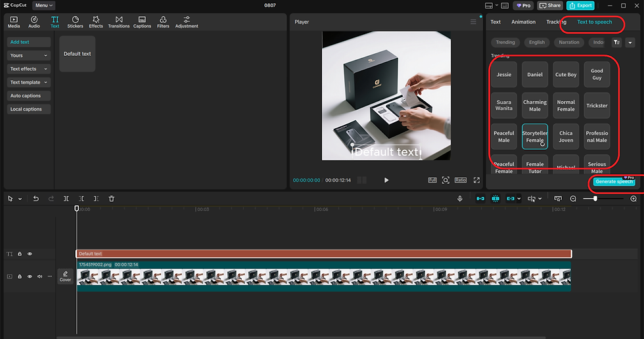This screenshot has width=644, height=339.
Task: Select the Storyteller Female voice
Action: pos(535,137)
